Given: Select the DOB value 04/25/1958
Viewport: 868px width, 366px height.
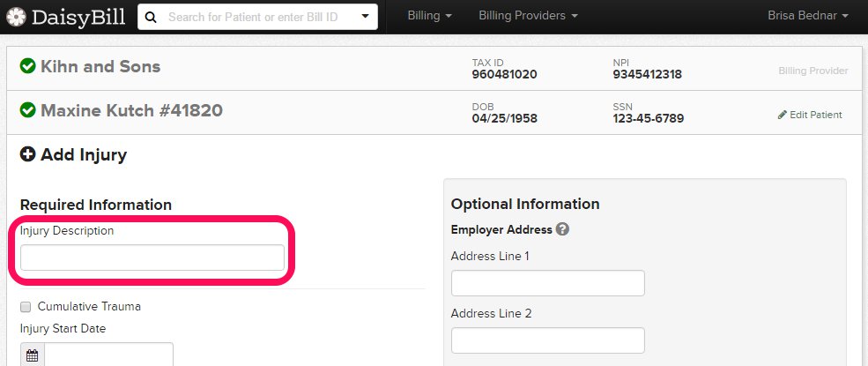Looking at the screenshot, I should tap(504, 118).
